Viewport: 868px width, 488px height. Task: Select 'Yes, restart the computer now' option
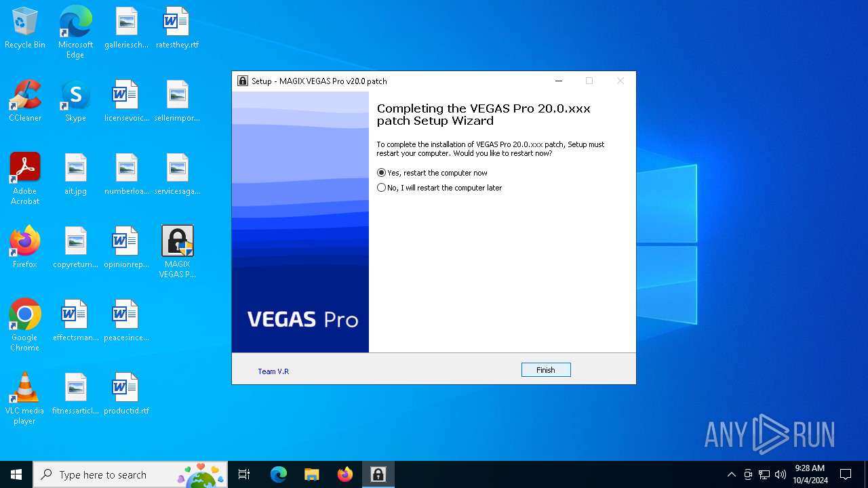[432, 173]
